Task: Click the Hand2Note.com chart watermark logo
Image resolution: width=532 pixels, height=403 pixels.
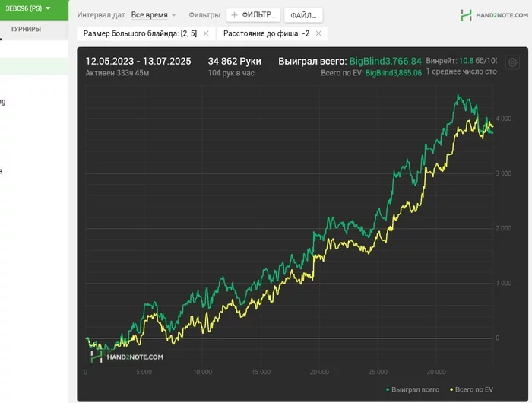Action: tap(126, 356)
